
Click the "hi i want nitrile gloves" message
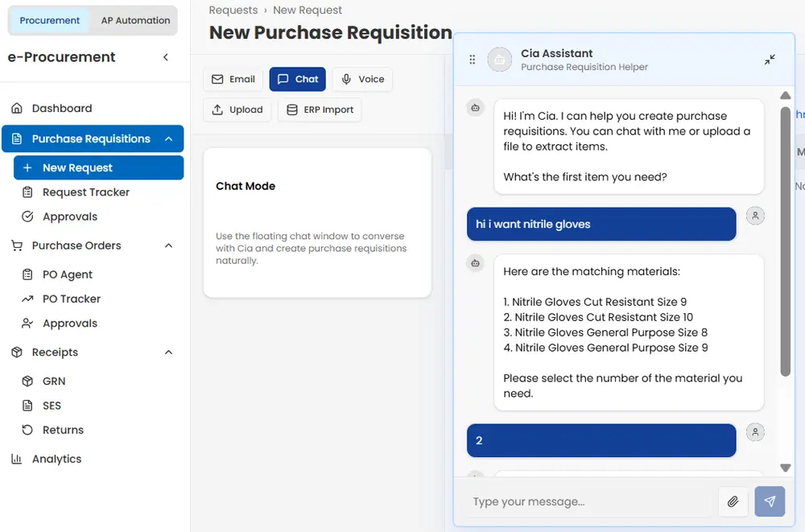[601, 224]
